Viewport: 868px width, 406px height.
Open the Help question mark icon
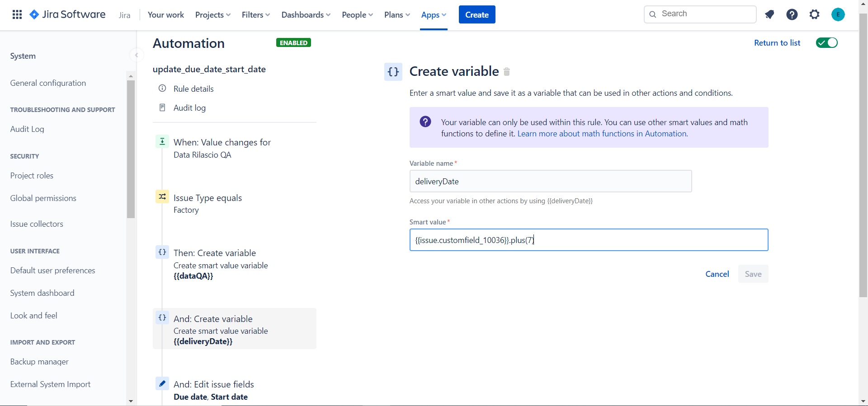pyautogui.click(x=792, y=14)
